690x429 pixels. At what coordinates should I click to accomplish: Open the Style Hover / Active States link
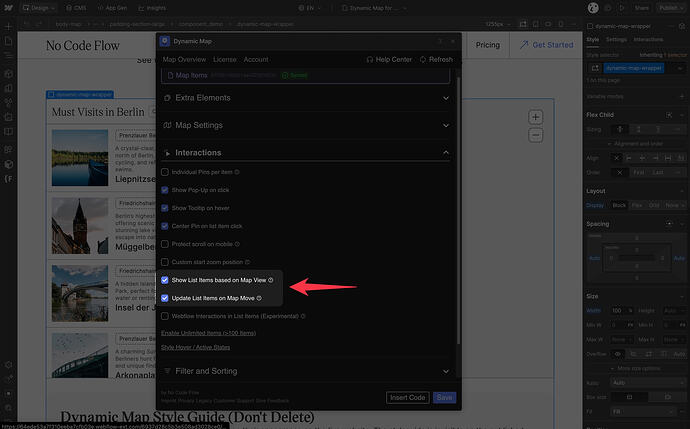point(195,347)
